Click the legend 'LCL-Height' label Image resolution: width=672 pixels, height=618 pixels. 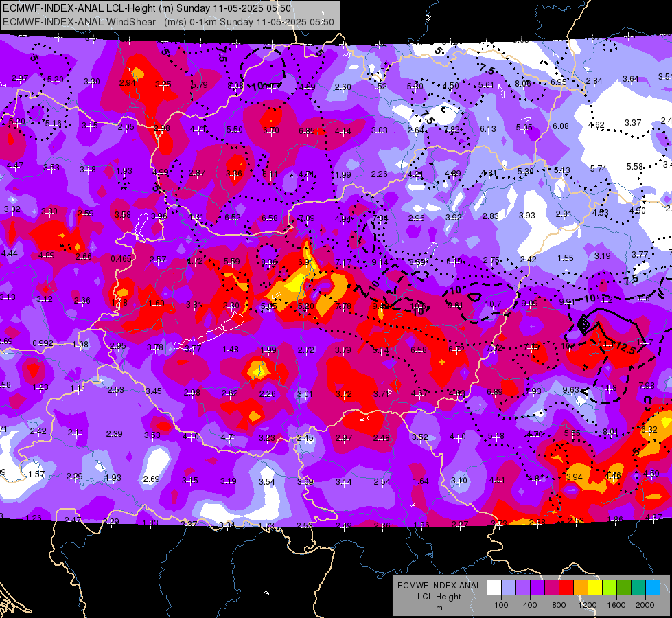(x=439, y=597)
